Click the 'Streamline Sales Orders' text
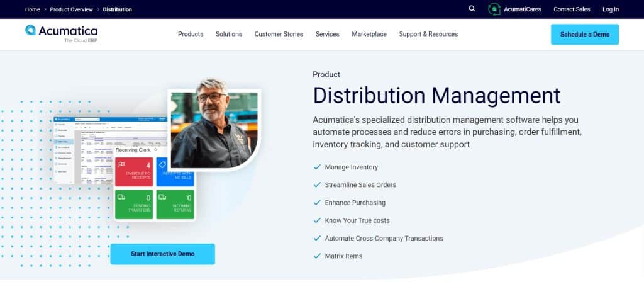 pos(360,185)
